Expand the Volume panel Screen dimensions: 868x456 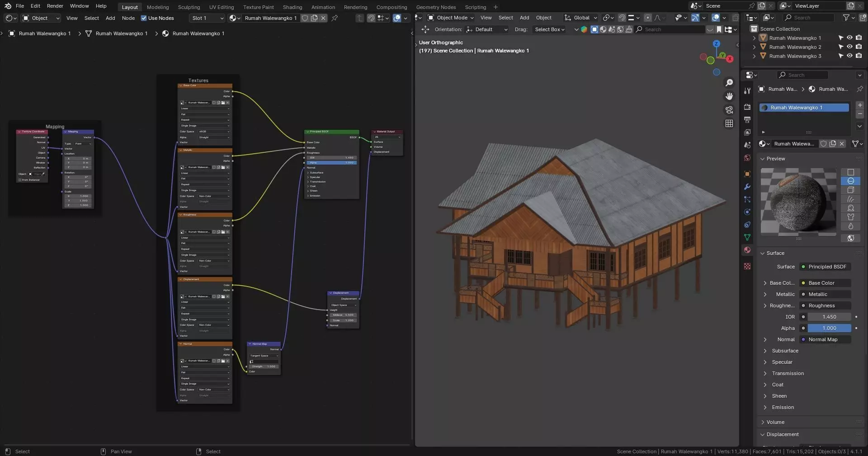tap(762, 422)
